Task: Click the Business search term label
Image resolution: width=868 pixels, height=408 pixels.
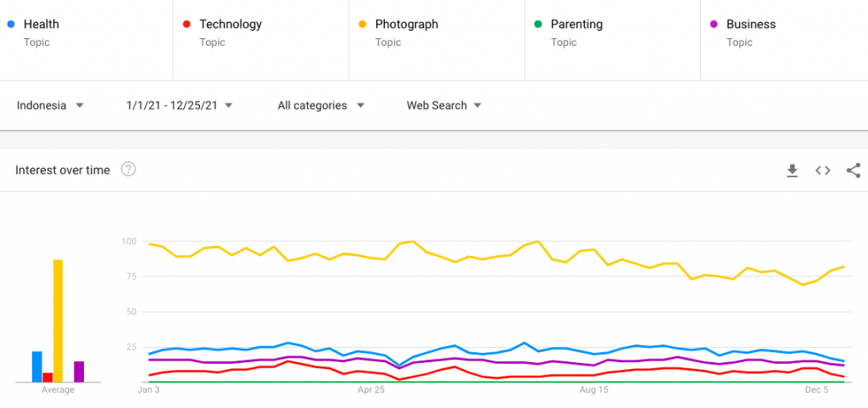Action: tap(750, 25)
